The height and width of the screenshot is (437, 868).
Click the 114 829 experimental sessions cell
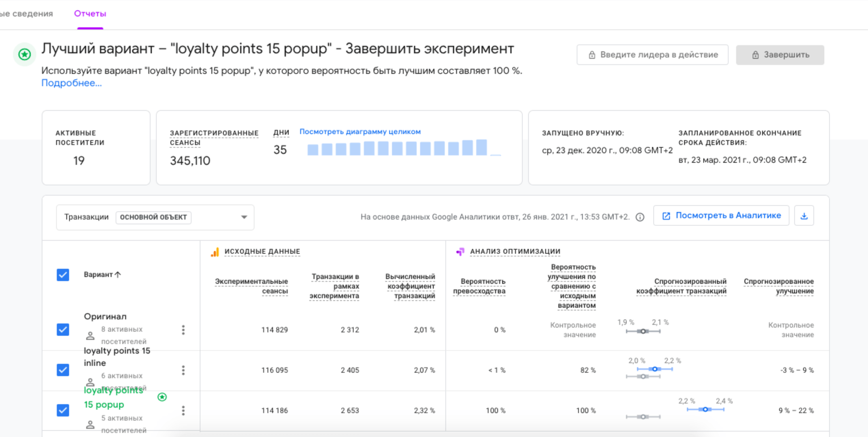[x=275, y=330]
